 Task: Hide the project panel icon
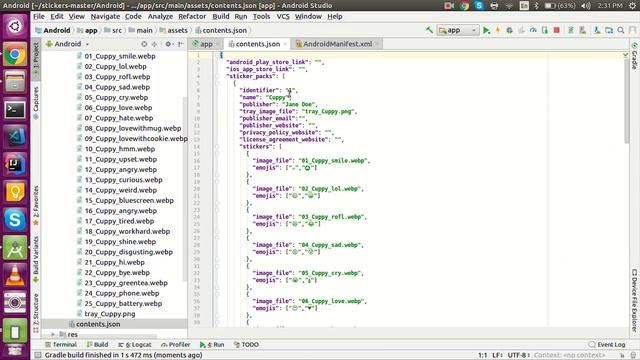180,44
